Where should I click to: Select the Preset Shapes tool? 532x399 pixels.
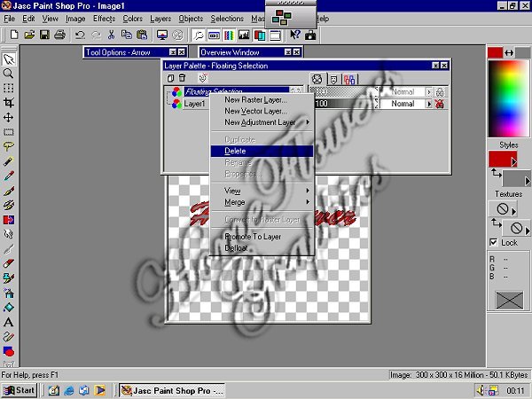pos(9,351)
